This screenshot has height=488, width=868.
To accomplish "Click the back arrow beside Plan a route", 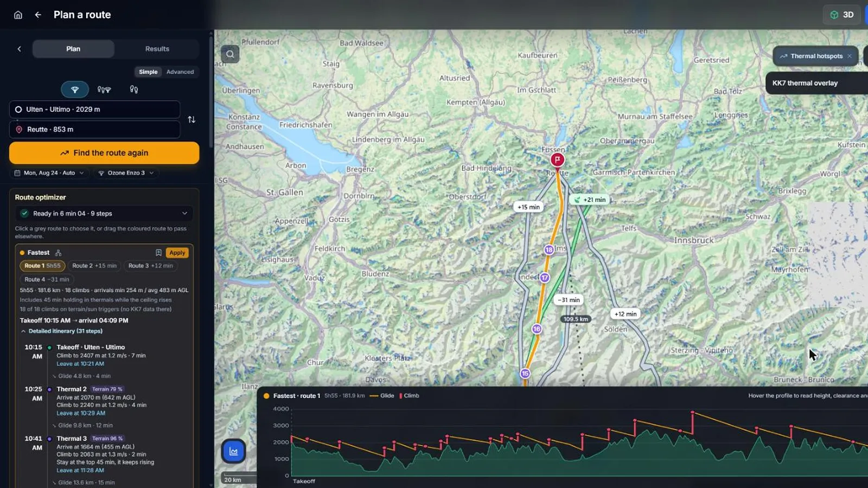I will click(x=38, y=15).
